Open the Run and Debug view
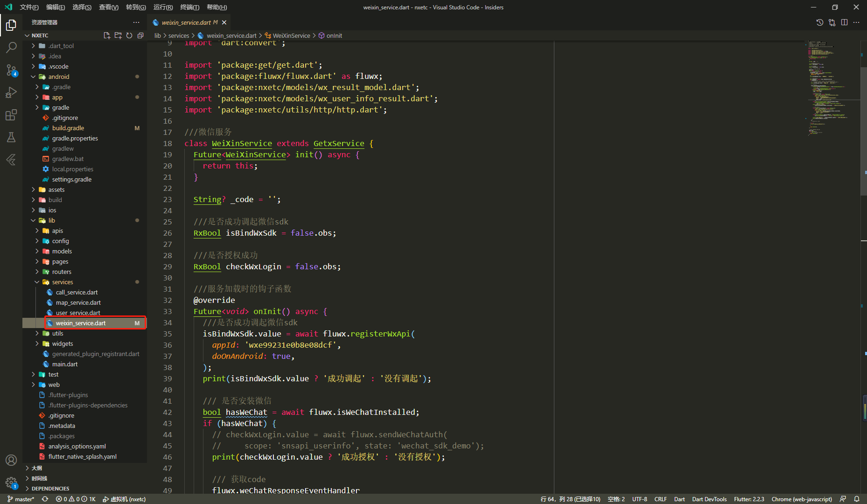Screen dimensions: 867x504 11,92
